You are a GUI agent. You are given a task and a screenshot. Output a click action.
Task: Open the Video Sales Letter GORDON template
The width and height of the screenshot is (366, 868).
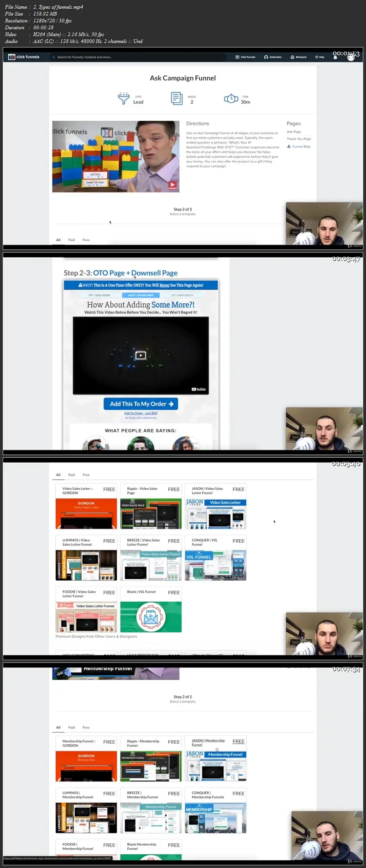click(86, 506)
